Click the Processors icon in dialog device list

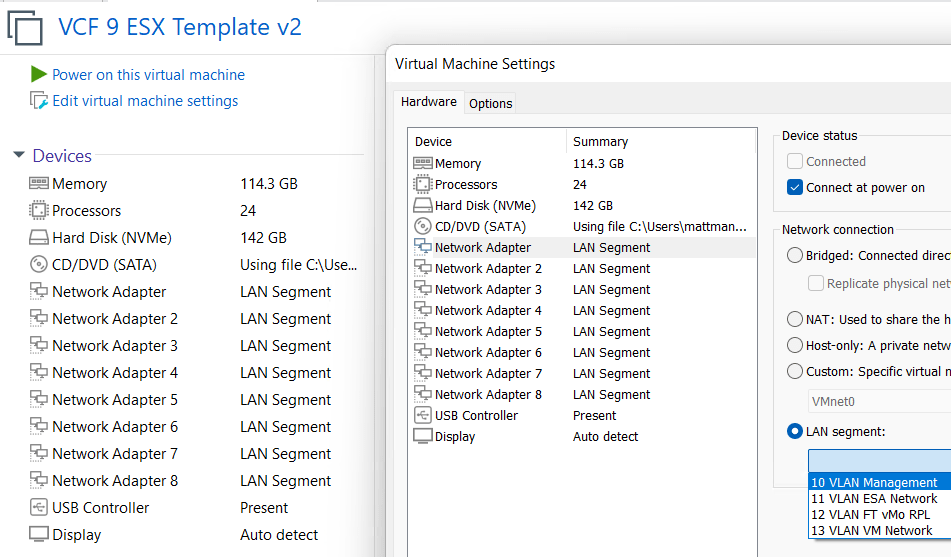[422, 184]
